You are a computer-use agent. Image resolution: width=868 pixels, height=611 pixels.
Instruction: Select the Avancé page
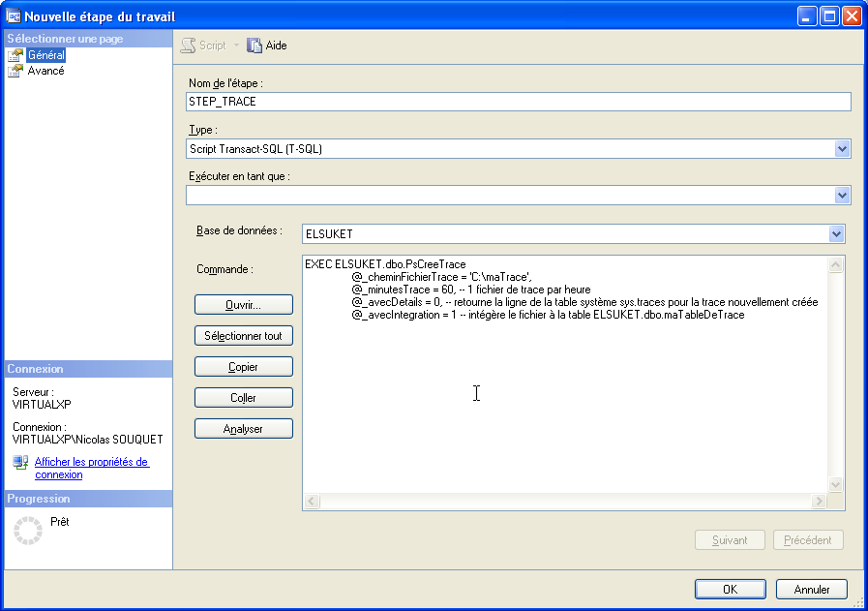(45, 71)
